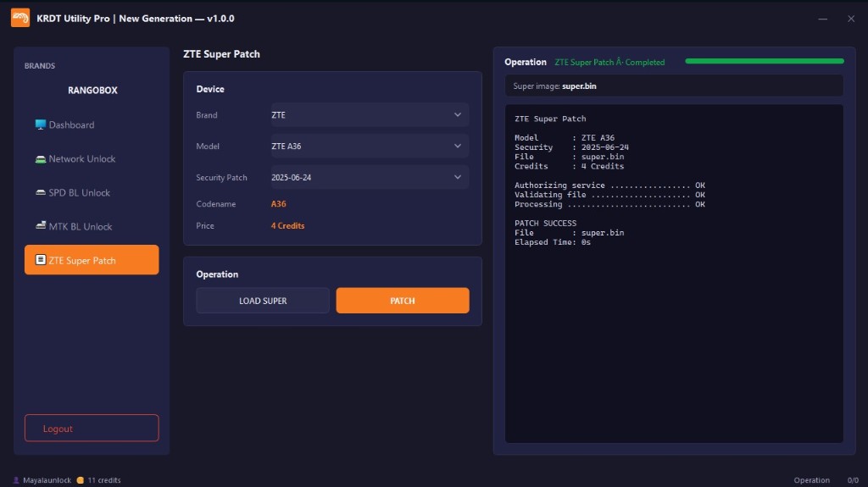Minimize the KRDT Utility Pro window
The height and width of the screenshot is (487, 868).
pos(822,19)
